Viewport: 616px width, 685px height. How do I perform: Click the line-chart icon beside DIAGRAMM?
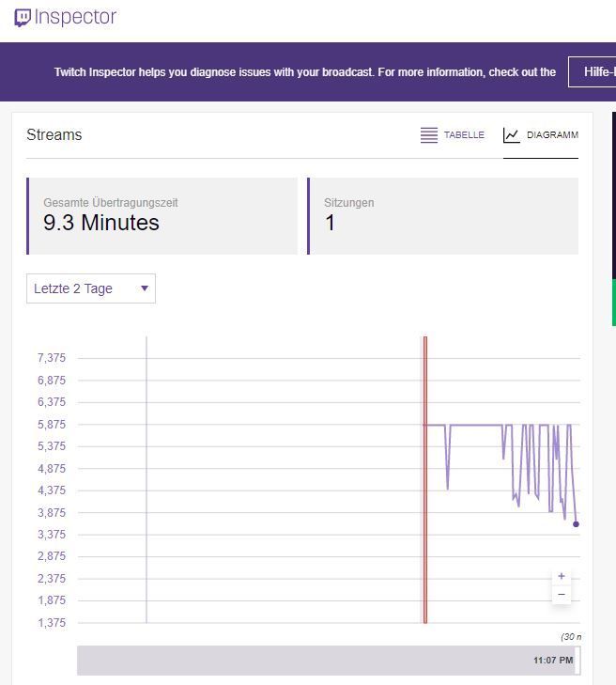[x=512, y=135]
